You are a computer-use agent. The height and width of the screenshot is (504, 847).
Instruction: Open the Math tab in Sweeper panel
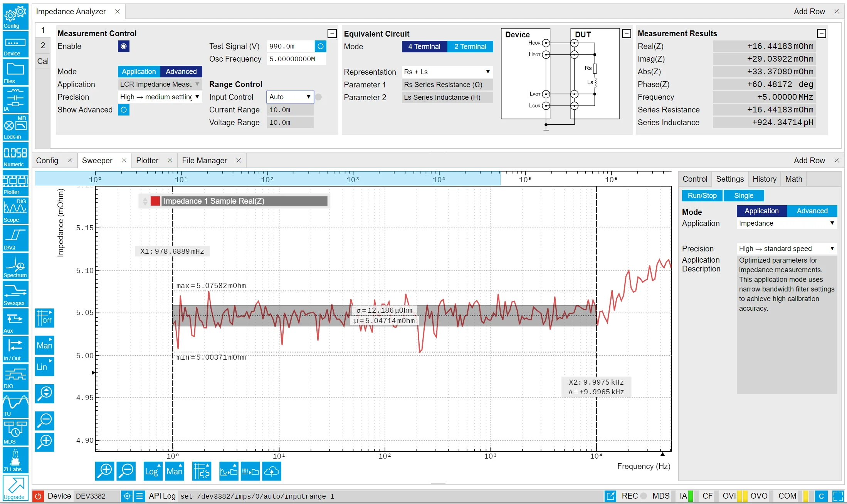[794, 179]
